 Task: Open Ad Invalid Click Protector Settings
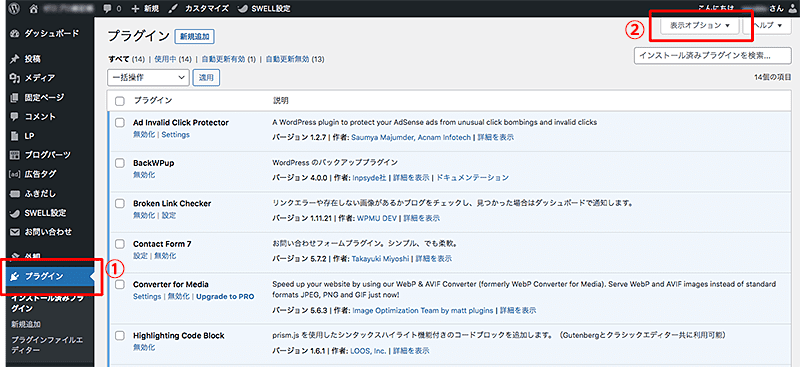(x=175, y=135)
